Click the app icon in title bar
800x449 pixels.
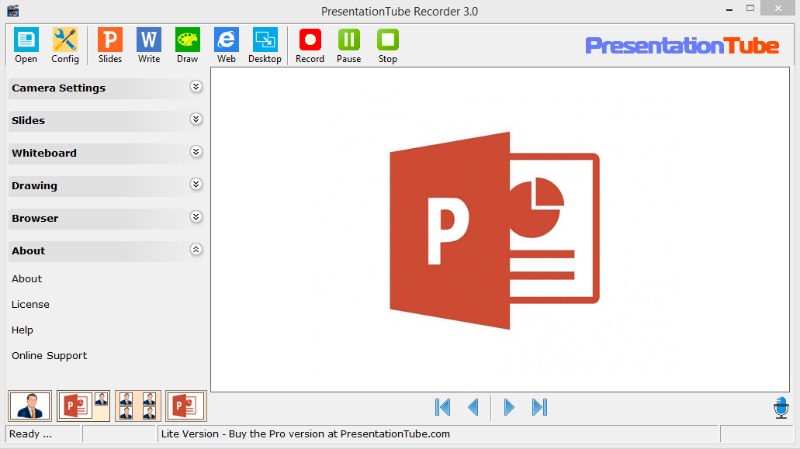coord(13,11)
